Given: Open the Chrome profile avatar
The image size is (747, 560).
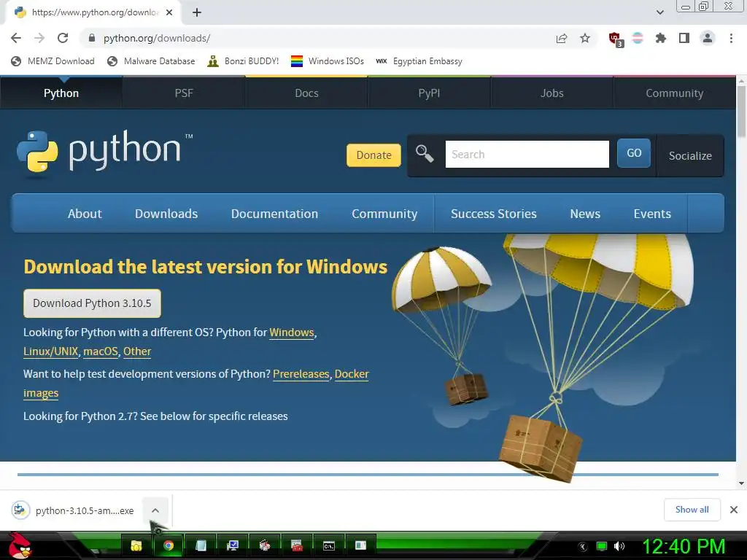Looking at the screenshot, I should click(708, 38).
